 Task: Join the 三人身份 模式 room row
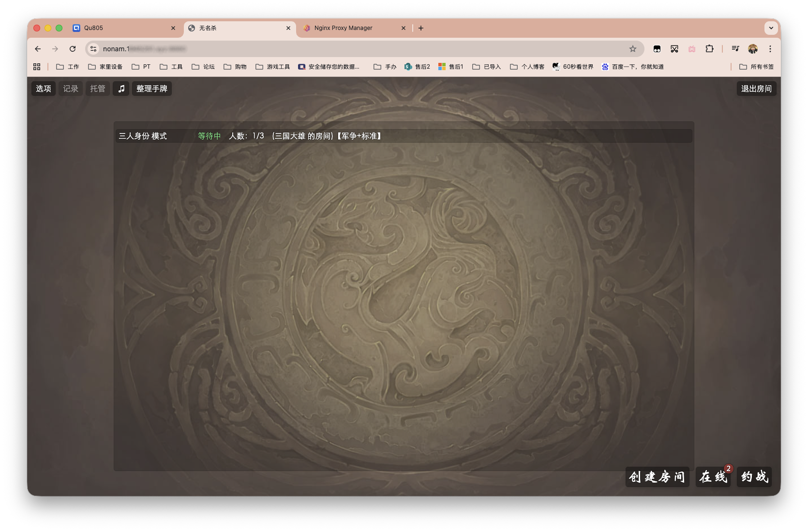coord(403,136)
